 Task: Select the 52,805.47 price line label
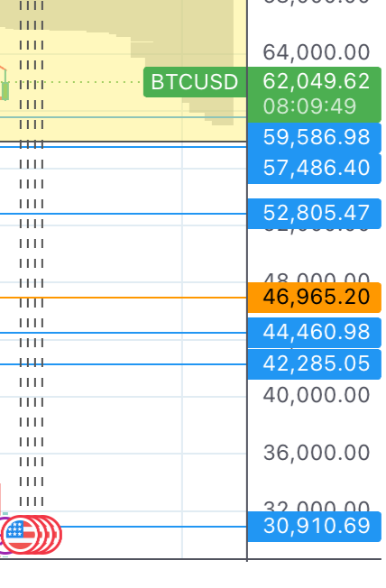(x=315, y=213)
